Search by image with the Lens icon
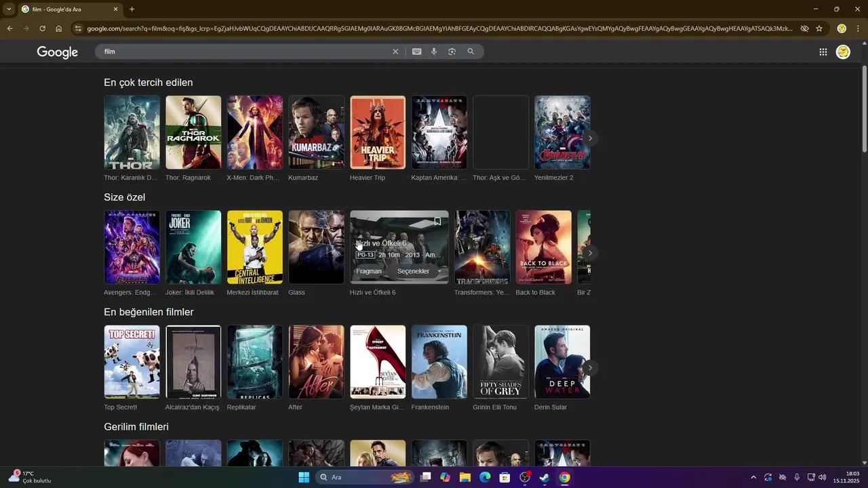The width and height of the screenshot is (868, 488). click(452, 52)
